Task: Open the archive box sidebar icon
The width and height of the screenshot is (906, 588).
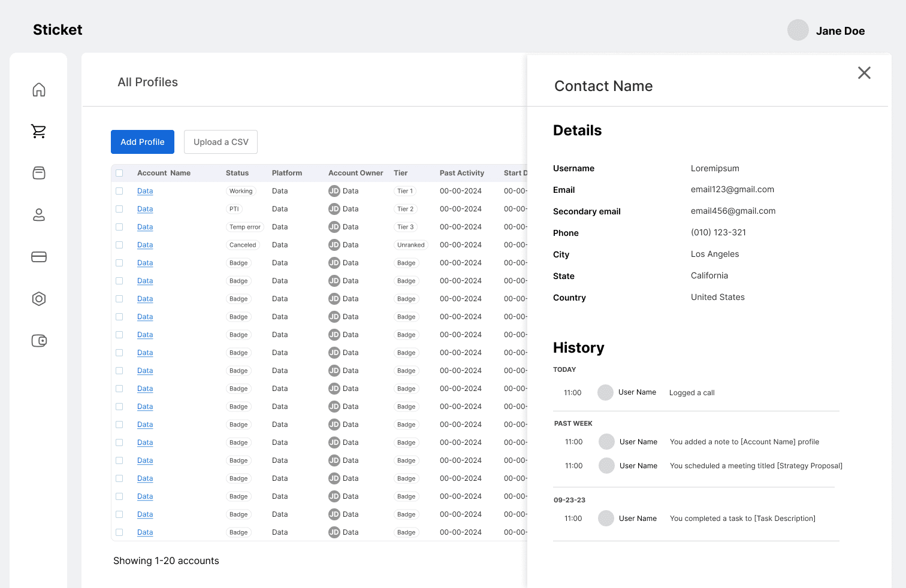Action: [39, 173]
